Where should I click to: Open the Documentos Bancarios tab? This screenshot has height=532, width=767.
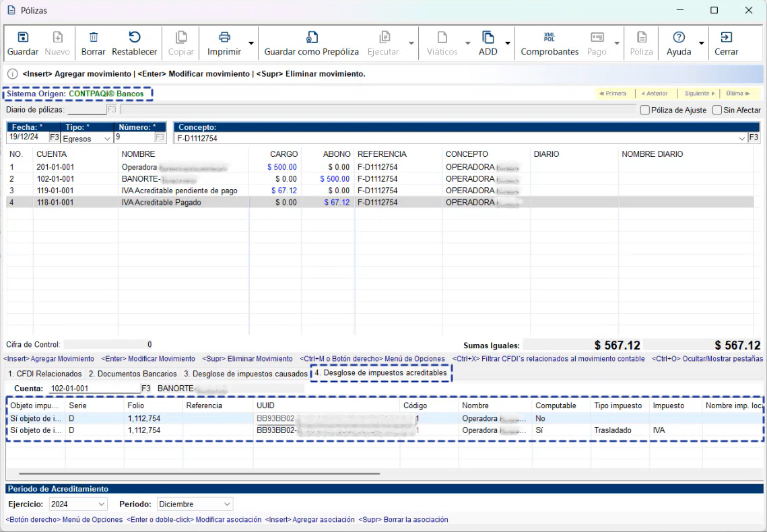(133, 374)
